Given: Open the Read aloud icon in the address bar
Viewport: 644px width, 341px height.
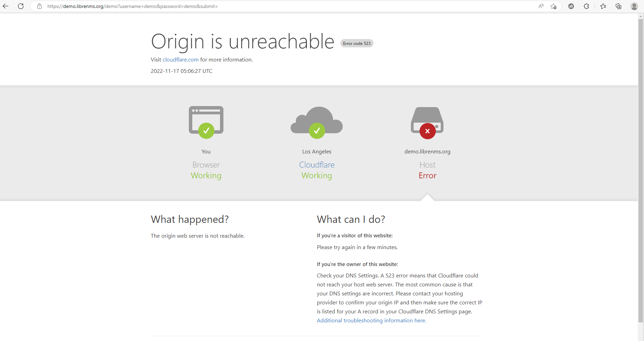Looking at the screenshot, I should coord(541,6).
